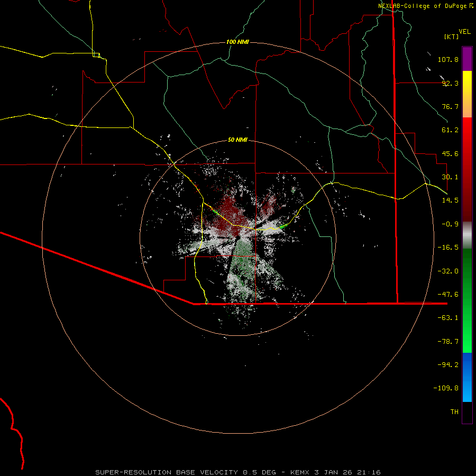Viewport: 476px width, 476px height.
Task: Click the blue segment of the color bar
Action: [x=467, y=377]
